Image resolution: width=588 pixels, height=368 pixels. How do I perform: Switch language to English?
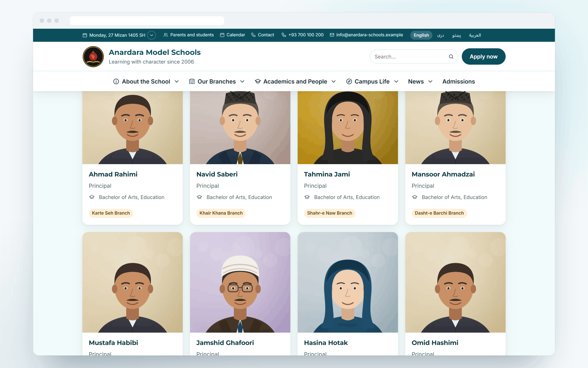pyautogui.click(x=421, y=35)
